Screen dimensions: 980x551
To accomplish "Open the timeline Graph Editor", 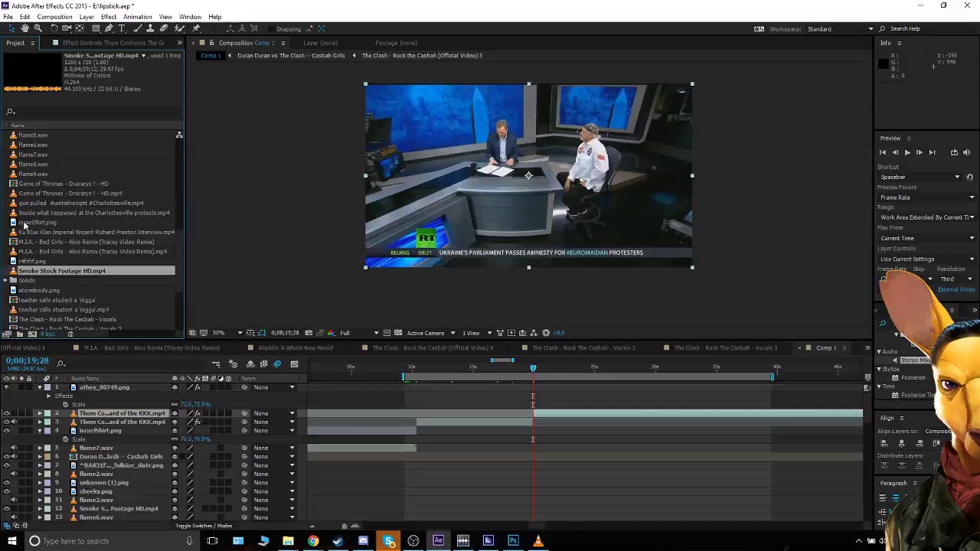I will pos(294,364).
